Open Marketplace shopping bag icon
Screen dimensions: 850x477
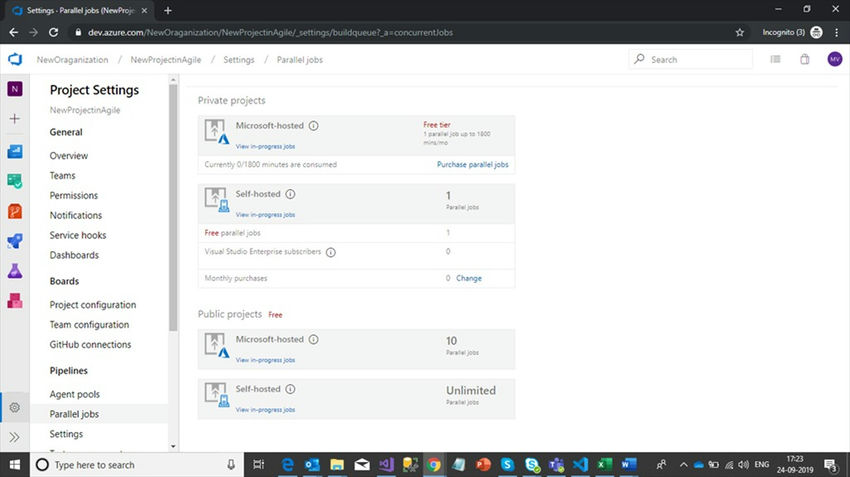tap(805, 59)
